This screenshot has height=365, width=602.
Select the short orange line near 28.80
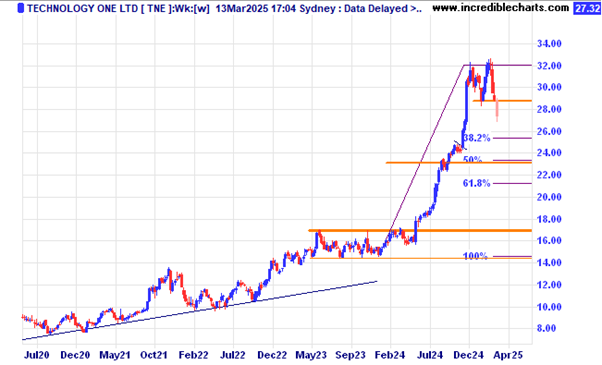point(502,101)
